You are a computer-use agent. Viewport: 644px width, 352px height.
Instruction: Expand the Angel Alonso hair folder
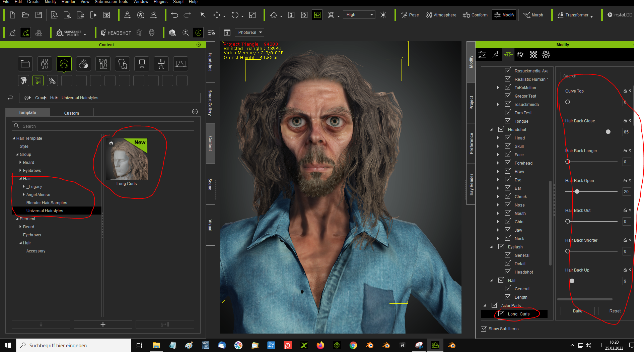point(24,194)
